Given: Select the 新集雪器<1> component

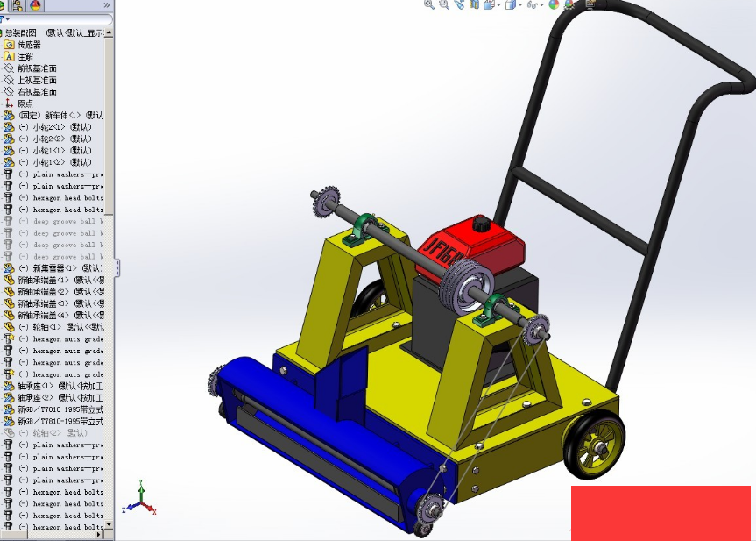Looking at the screenshot, I should click(x=53, y=267).
